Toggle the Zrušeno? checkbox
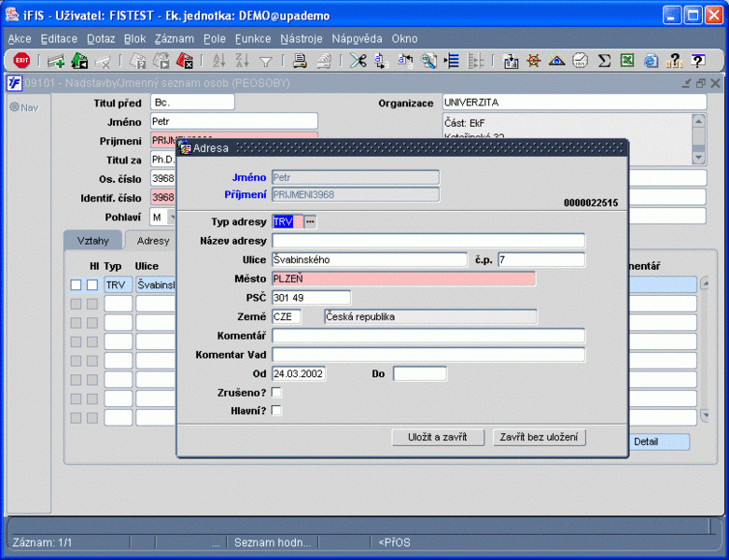This screenshot has height=560, width=729. click(x=276, y=393)
